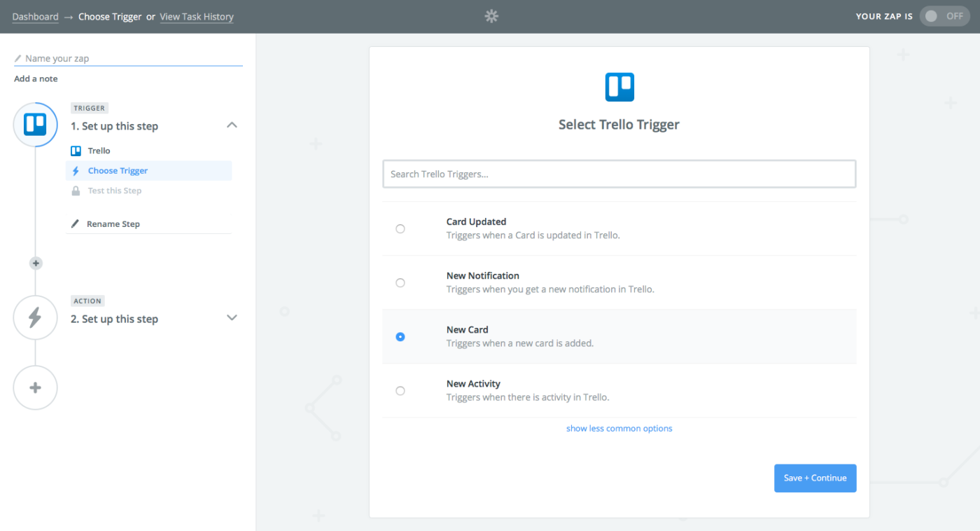Click the small Trello icon in step list

click(76, 151)
